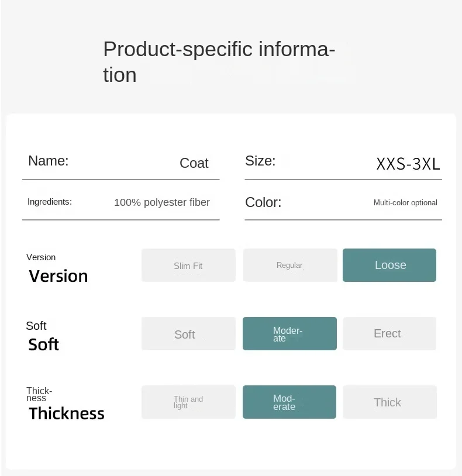Viewport: 462px width, 476px height.
Task: Select Moderate in the Thickness row
Action: coord(289,402)
